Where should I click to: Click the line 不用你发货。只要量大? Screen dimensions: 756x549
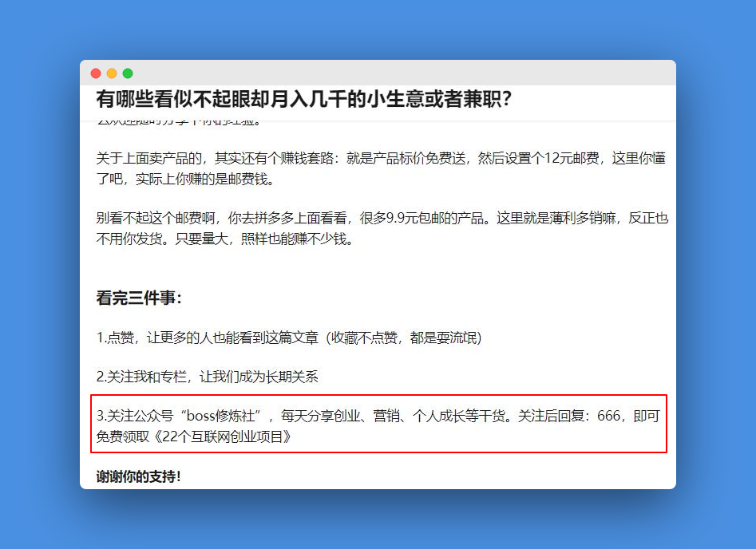tap(224, 239)
